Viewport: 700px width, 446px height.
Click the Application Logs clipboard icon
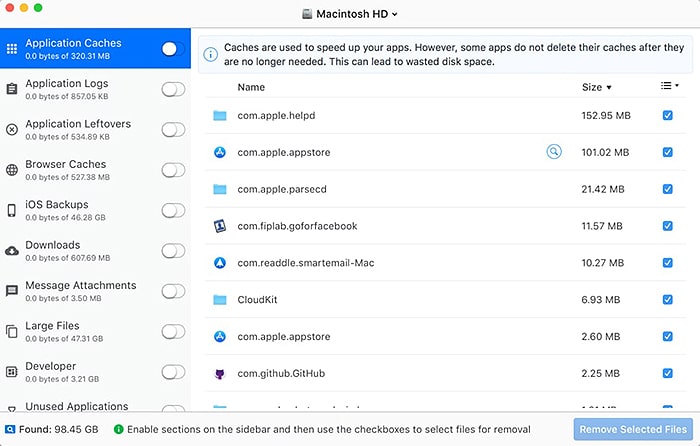[12, 89]
